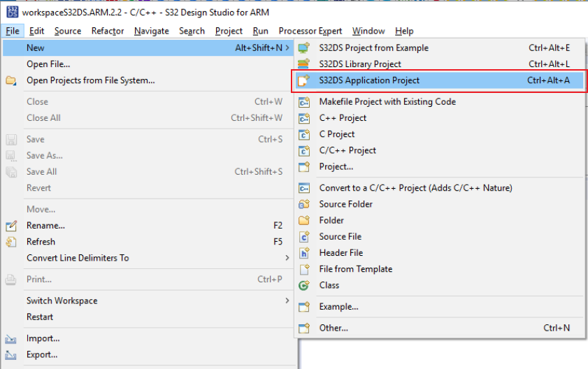The height and width of the screenshot is (369, 588).
Task: Open the Run menu
Action: click(x=261, y=31)
